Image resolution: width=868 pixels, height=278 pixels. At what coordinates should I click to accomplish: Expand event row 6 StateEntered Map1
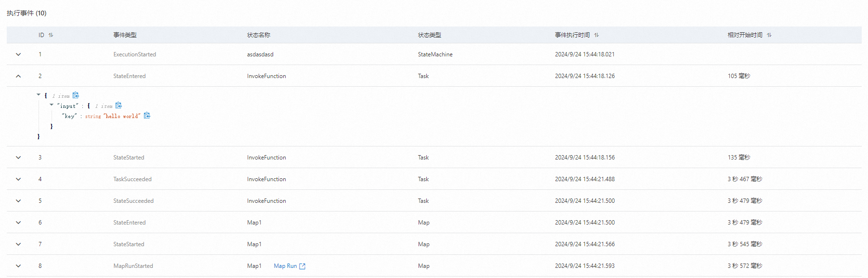pos(18,223)
